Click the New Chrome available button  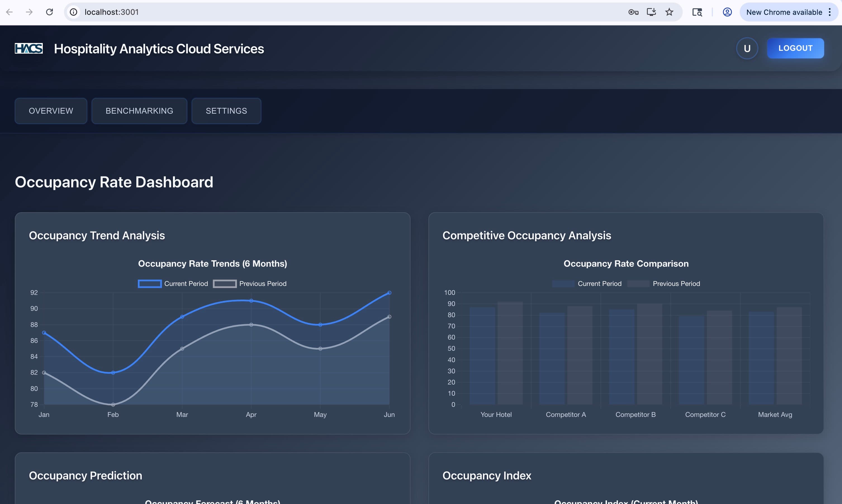click(x=784, y=12)
